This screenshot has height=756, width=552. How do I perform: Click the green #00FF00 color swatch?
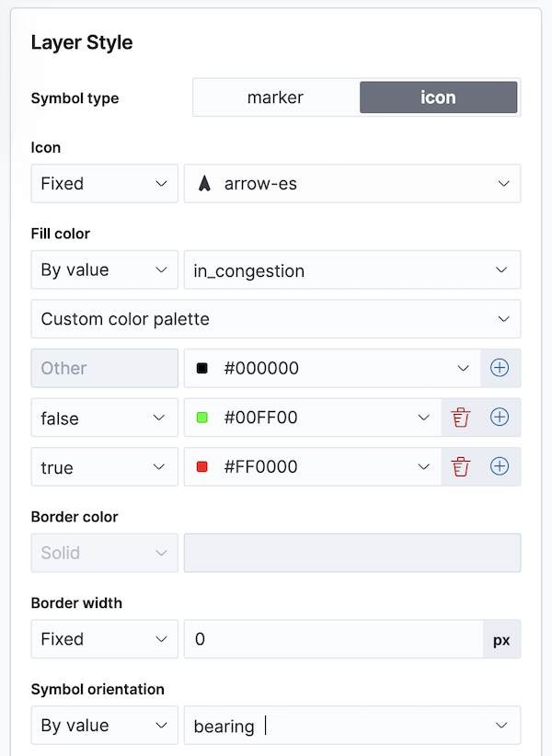(x=202, y=418)
